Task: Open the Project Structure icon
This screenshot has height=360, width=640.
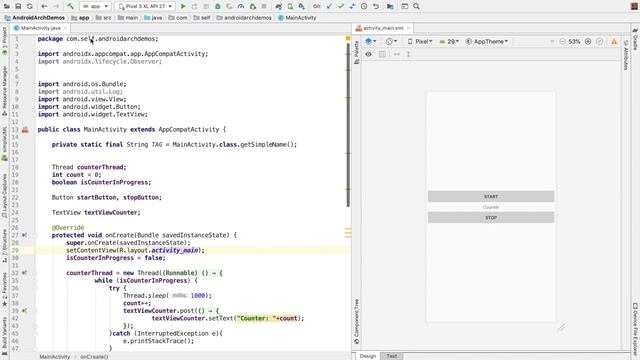Action: tap(390, 7)
